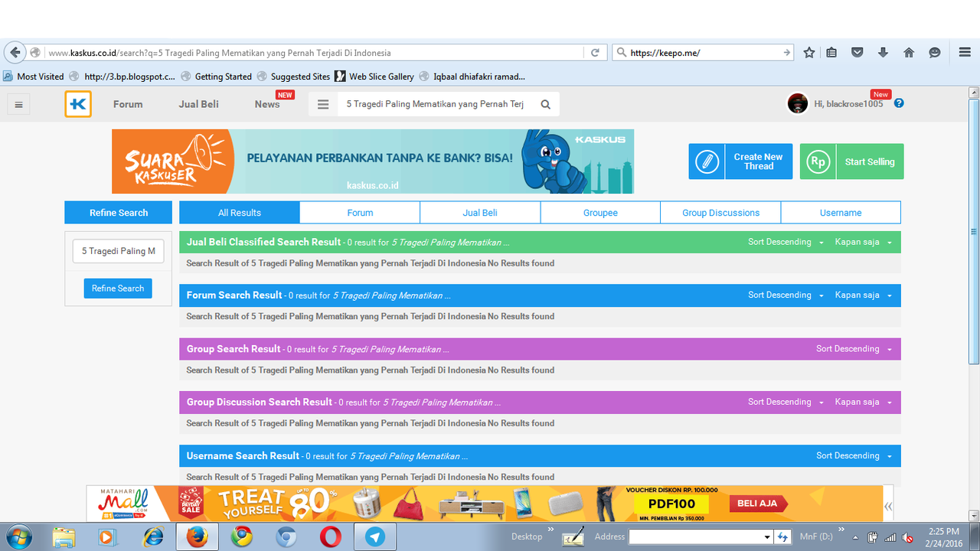Click the browser back arrow button
Viewport: 980px width, 551px height.
coord(15,53)
